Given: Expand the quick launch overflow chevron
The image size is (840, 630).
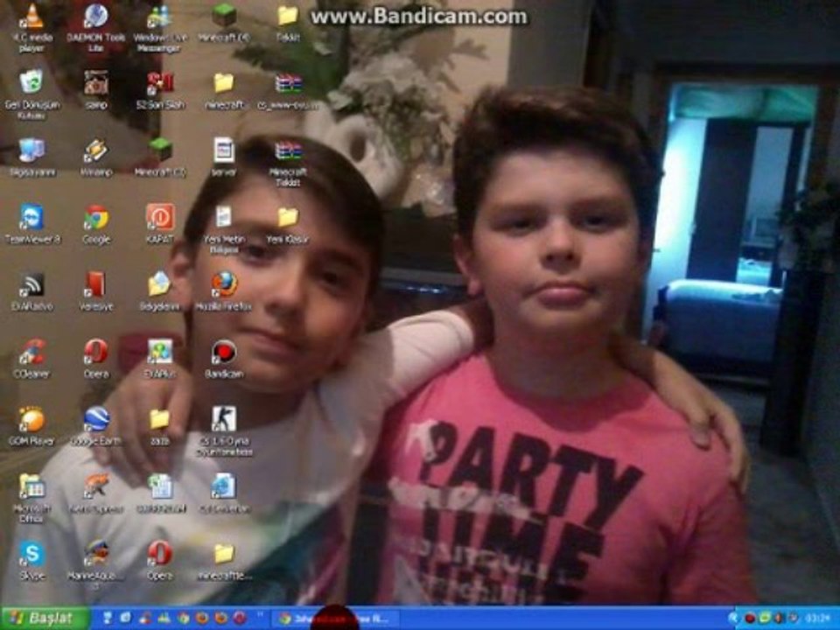Looking at the screenshot, I should tap(261, 615).
